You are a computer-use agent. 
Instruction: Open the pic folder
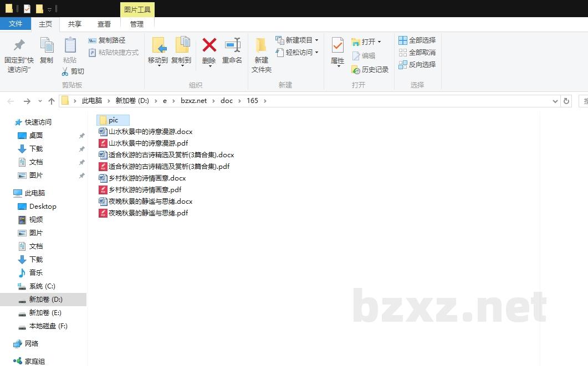click(x=113, y=120)
